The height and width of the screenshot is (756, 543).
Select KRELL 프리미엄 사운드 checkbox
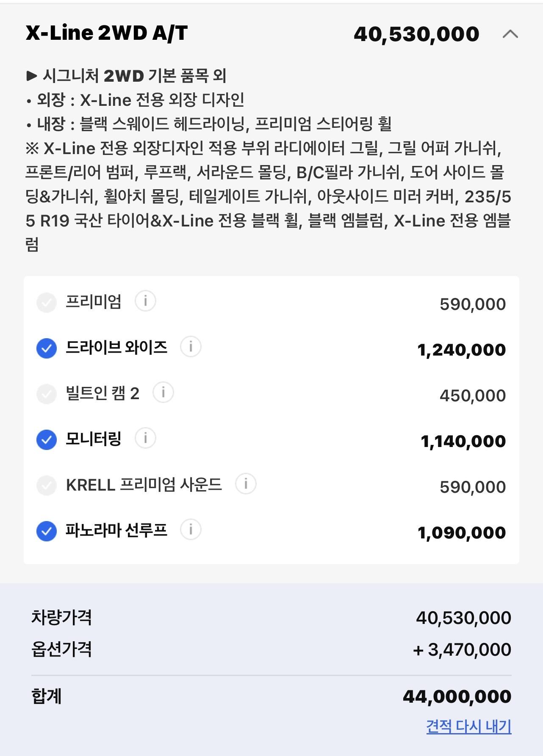point(47,486)
